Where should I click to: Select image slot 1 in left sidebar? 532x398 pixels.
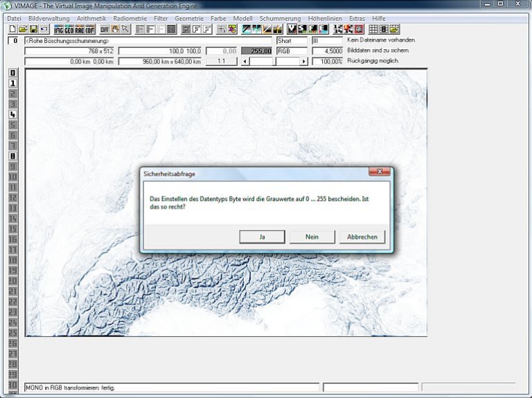(x=12, y=83)
